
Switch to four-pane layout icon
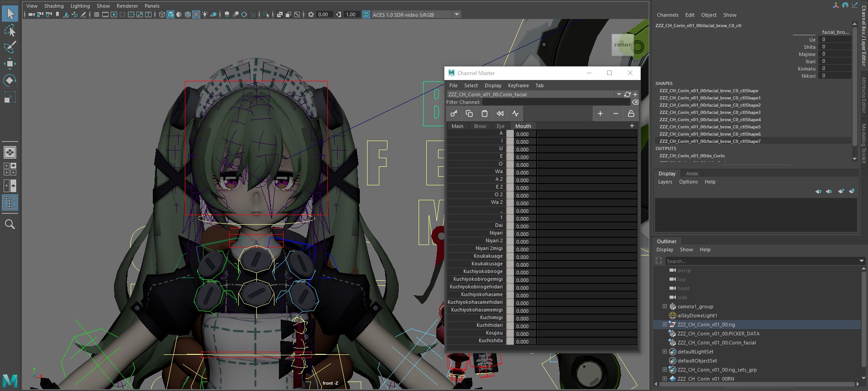9,169
